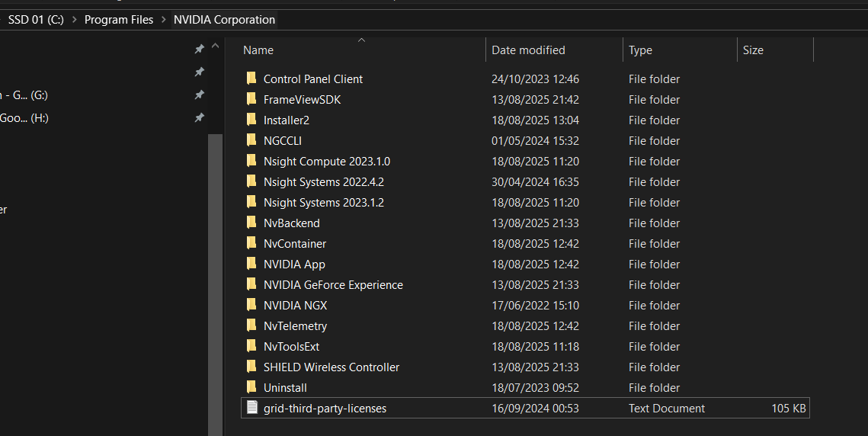Sort files by Date modified column
868x436 pixels.
[x=528, y=50]
